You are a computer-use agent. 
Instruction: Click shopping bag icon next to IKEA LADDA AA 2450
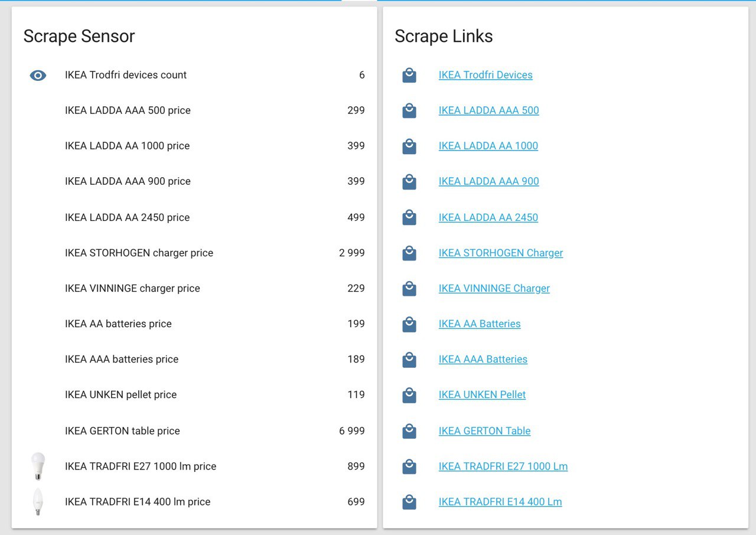pos(409,217)
